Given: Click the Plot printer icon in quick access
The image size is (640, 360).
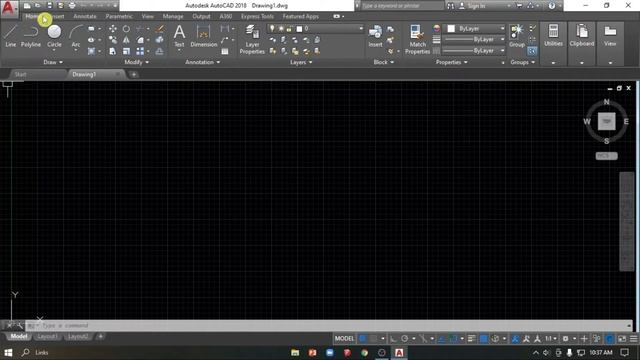Looking at the screenshot, I should point(72,6).
